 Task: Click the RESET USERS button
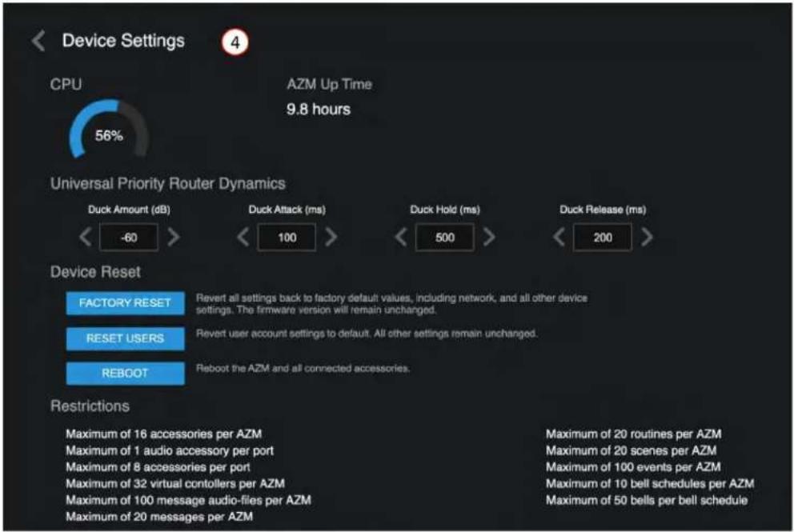coord(125,338)
